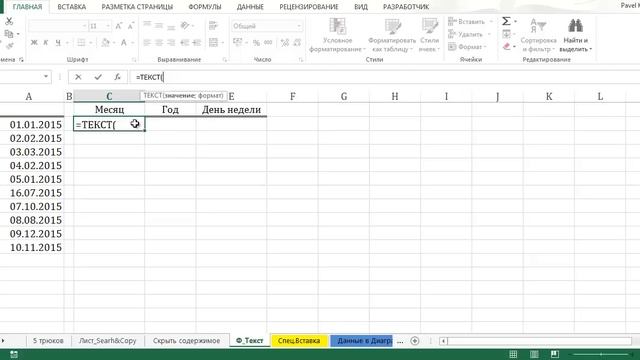
Task: Open the ФОРМУЛЫ ribbon tab
Action: coord(205,7)
